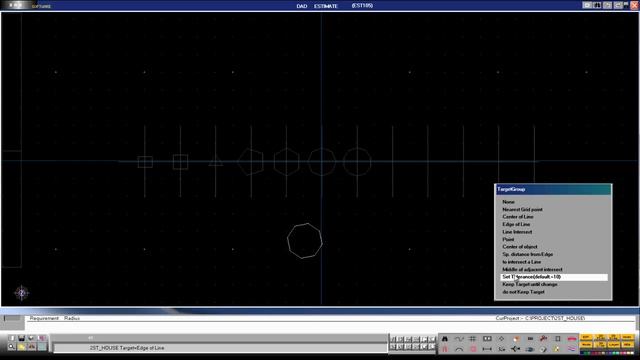Select the white octagon shape on canvas
The height and width of the screenshot is (360, 640).
304,241
